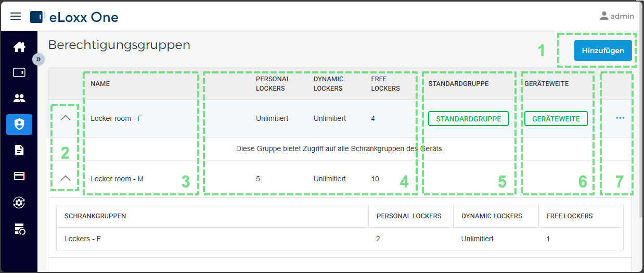Open the users sidebar icon

coord(19,98)
